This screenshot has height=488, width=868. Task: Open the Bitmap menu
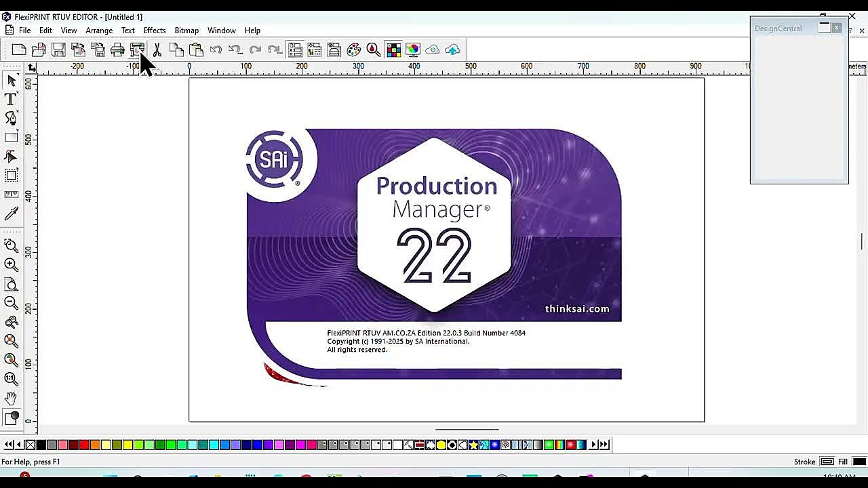(x=186, y=30)
